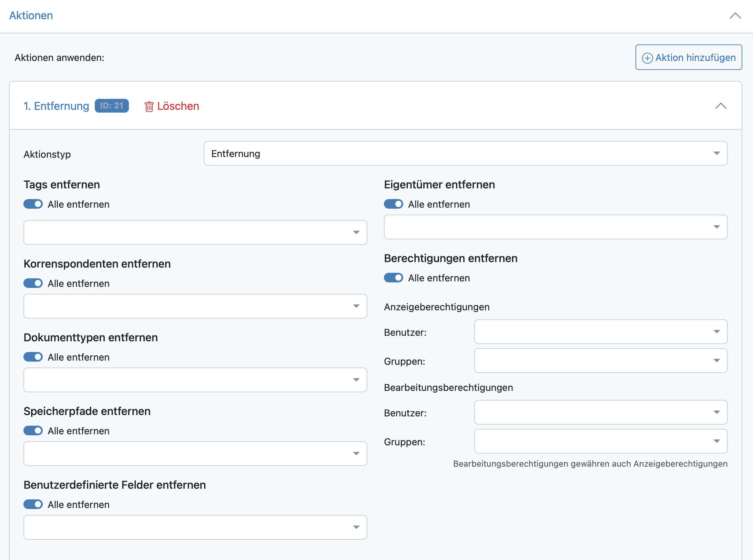
Task: Open Bearbeitungsberechtigungen Gruppen dropdown
Action: tap(600, 441)
